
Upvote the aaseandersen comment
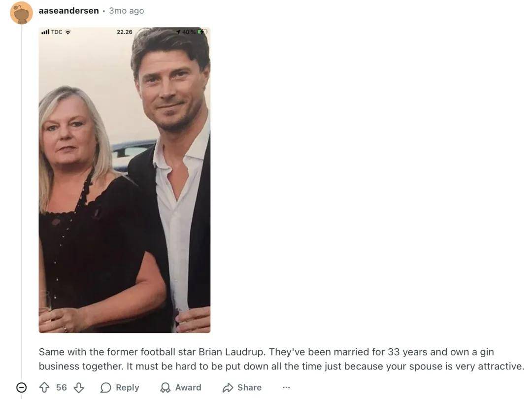[44, 388]
